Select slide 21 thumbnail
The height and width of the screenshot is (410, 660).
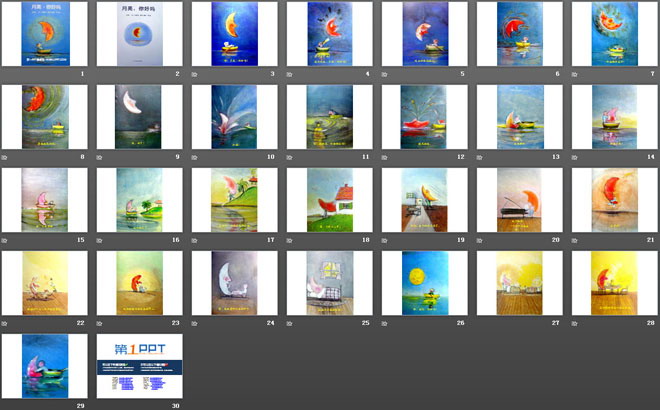click(x=615, y=200)
